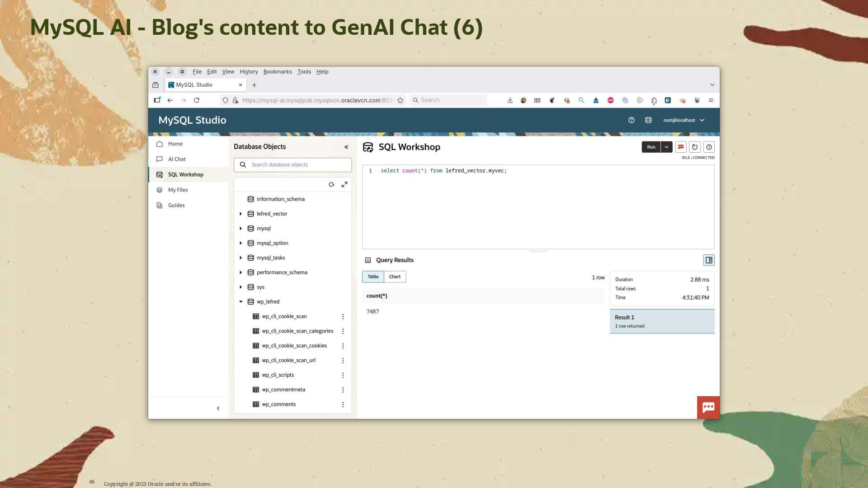Expand the database objects tree panel
The height and width of the screenshot is (488, 868).
[x=344, y=185]
